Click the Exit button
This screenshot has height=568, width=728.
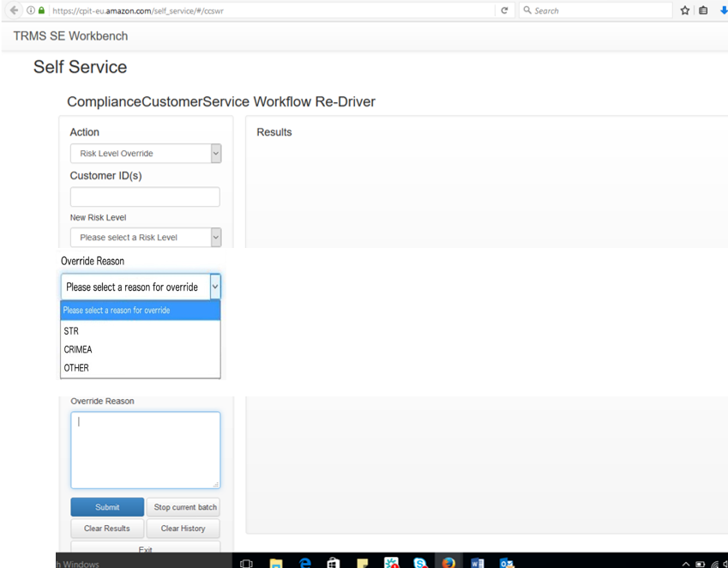pyautogui.click(x=145, y=547)
